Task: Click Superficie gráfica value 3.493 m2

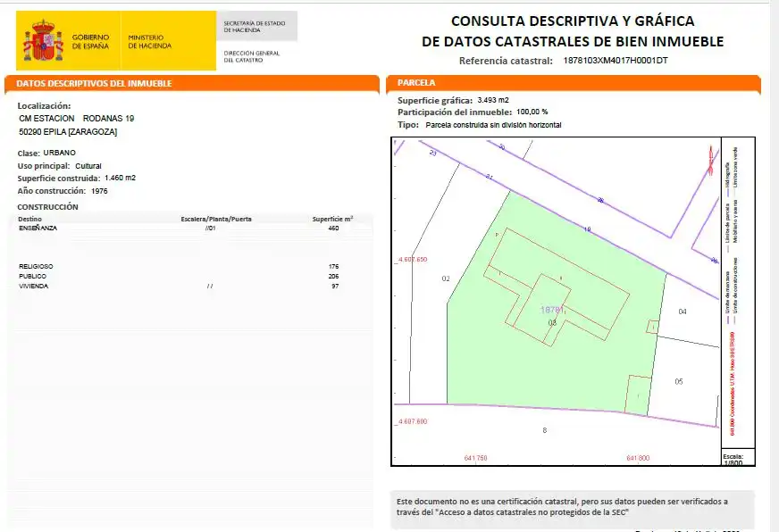Action: [493, 100]
